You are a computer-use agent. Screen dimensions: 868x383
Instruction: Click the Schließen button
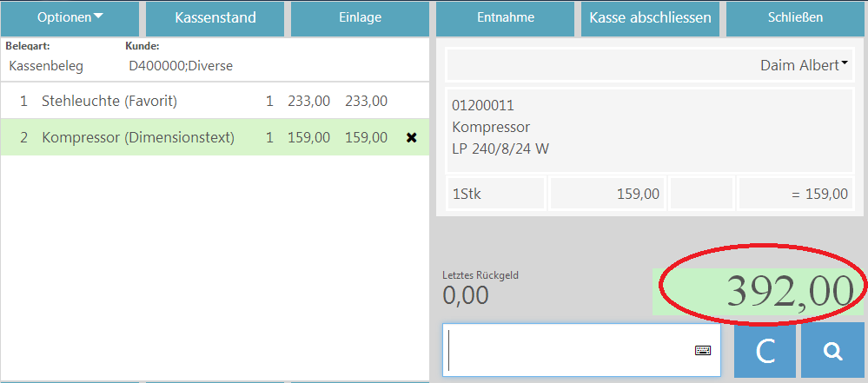tap(795, 17)
